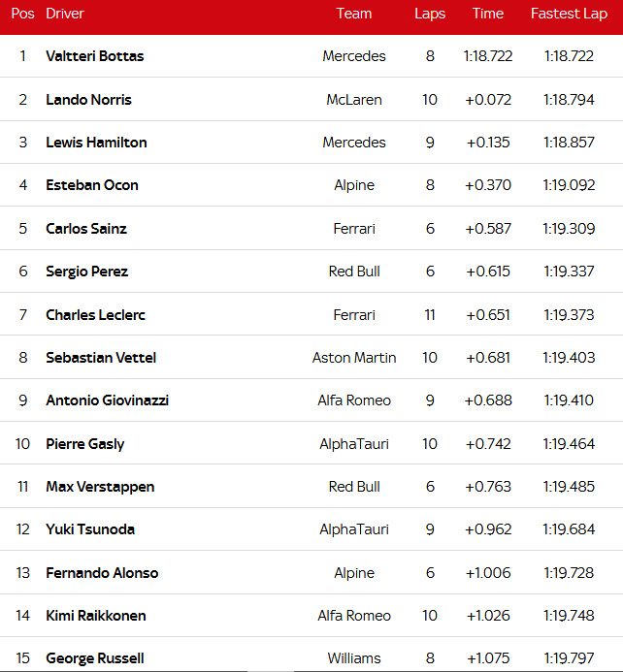Viewport: 623px width, 672px height.
Task: Click Antonio Giovinazzi's name
Action: click(107, 400)
